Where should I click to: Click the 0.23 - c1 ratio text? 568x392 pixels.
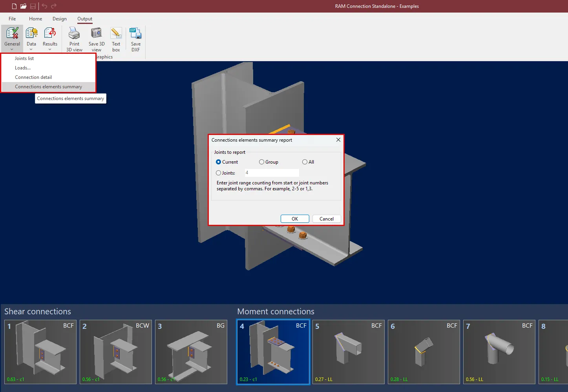click(x=248, y=379)
